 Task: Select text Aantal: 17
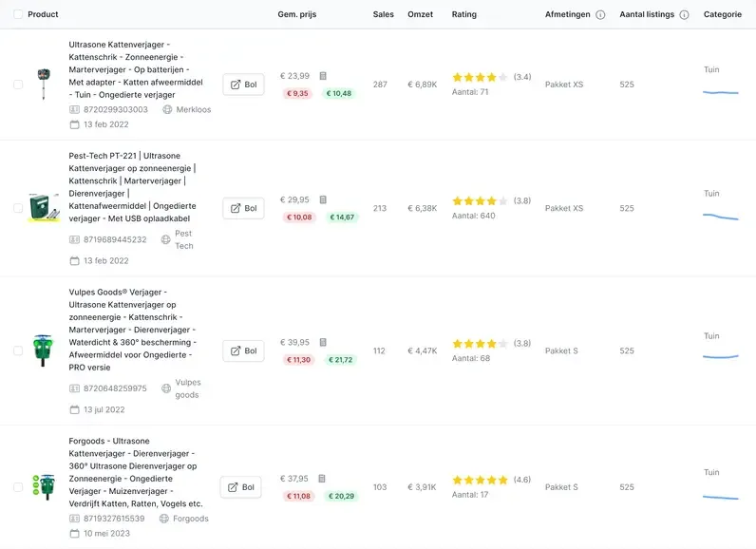(x=470, y=495)
